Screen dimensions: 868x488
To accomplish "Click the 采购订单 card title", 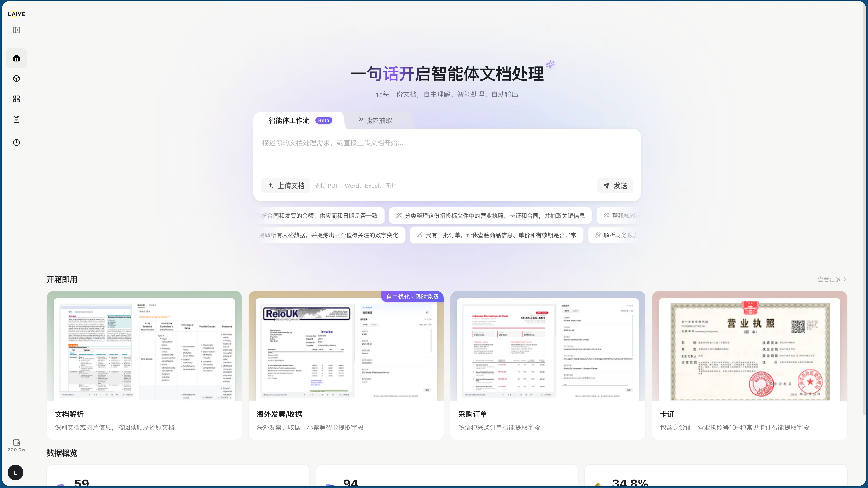I will point(473,414).
